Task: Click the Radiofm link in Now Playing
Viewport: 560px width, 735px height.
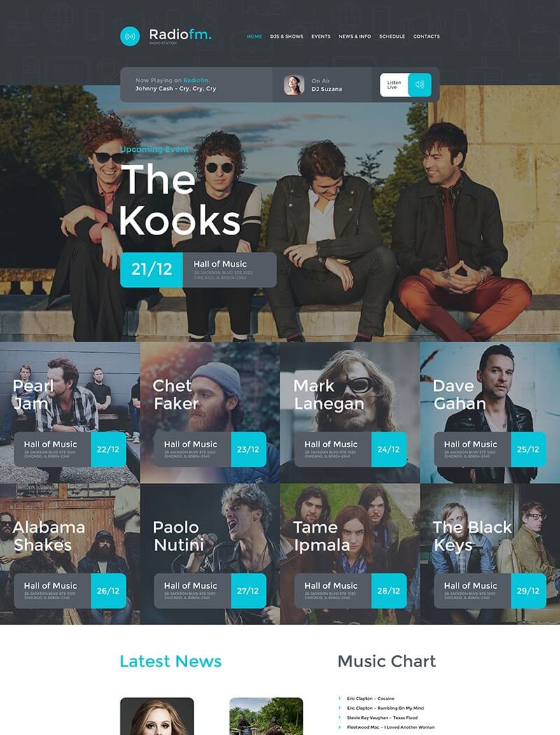Action: [x=197, y=80]
